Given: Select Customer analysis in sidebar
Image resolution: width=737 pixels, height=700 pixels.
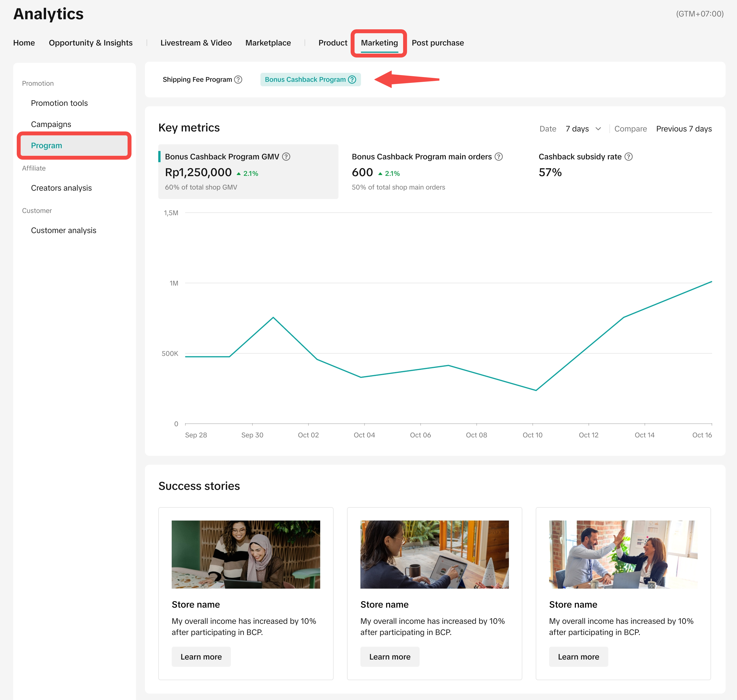Looking at the screenshot, I should coord(63,231).
